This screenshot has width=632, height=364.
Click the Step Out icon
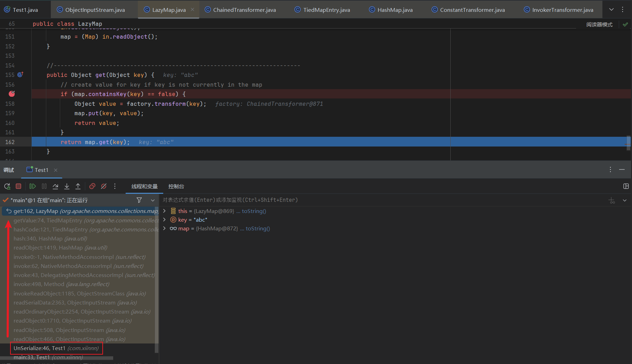click(78, 187)
